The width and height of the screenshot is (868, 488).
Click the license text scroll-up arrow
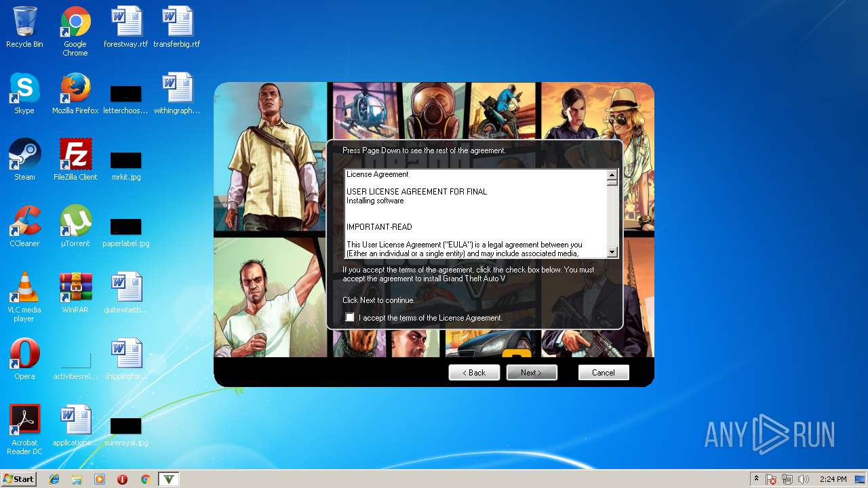click(x=612, y=175)
